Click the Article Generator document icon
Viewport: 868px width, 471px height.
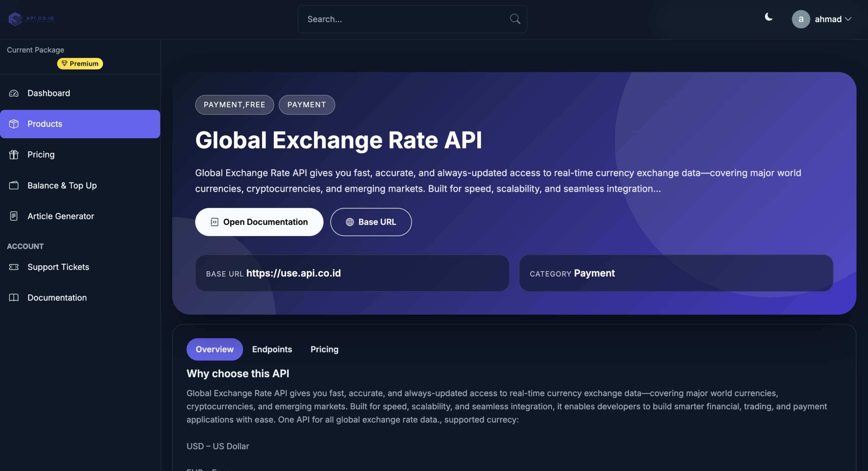[14, 216]
